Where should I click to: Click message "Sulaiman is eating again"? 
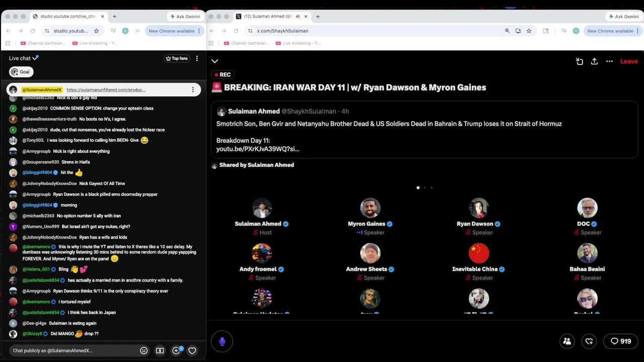72,323
